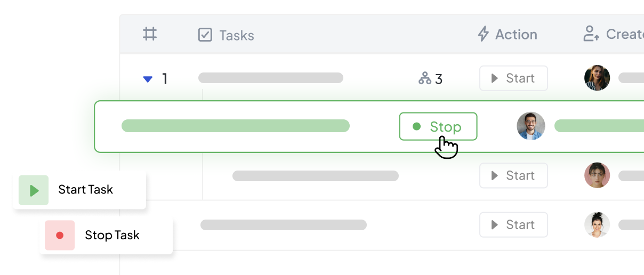Collapse task row 1 with blue triangle
Viewport: 644px width, 275px height.
tap(148, 79)
